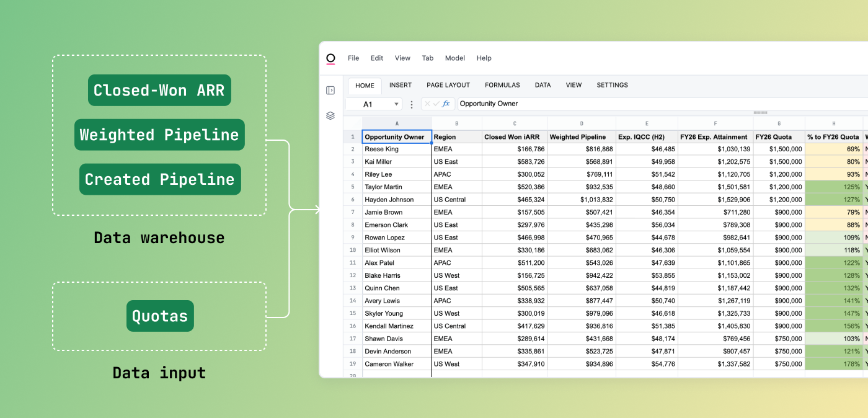Click the confirm checkmark in formula bar
This screenshot has width=868, height=418.
(x=436, y=104)
